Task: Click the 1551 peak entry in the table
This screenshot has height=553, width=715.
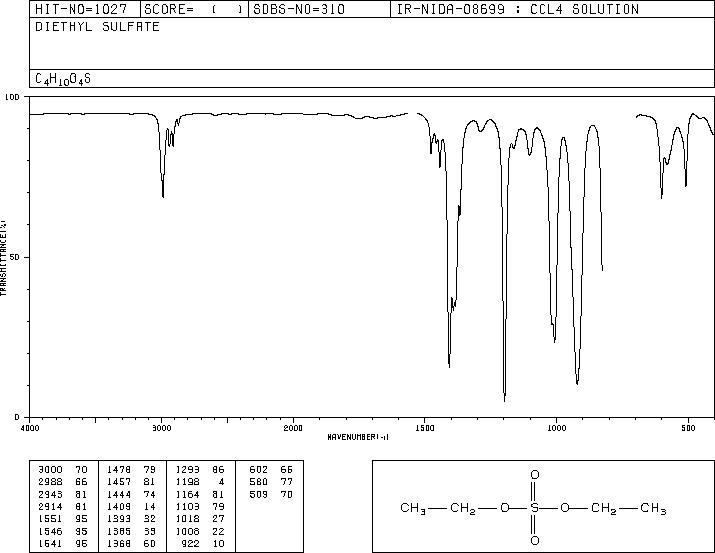Action: [x=63, y=519]
